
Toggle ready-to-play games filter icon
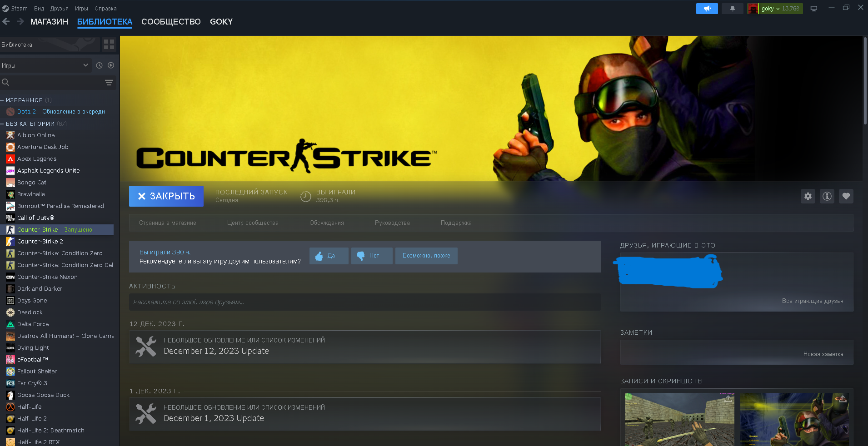[111, 65]
